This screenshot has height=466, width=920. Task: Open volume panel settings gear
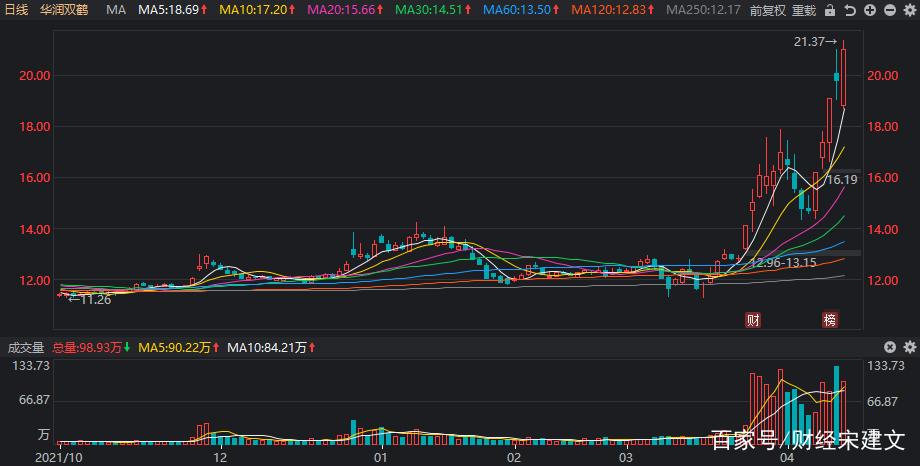[908, 347]
